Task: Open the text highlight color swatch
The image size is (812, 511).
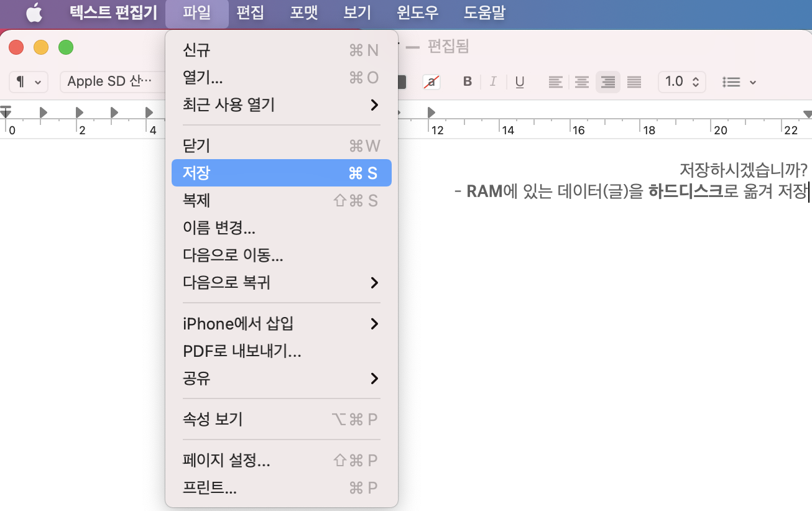Action: pos(431,81)
